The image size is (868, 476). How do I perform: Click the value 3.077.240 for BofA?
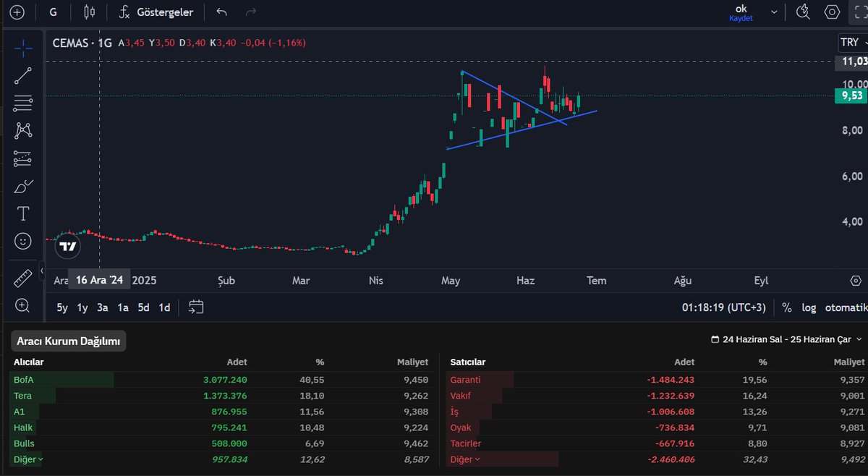225,380
